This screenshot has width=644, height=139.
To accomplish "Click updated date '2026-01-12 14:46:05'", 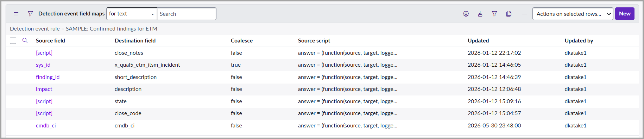I will [494, 65].
